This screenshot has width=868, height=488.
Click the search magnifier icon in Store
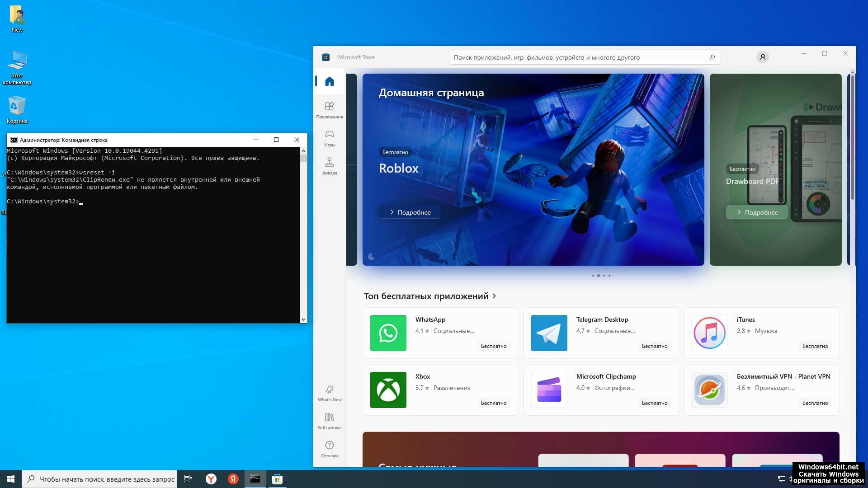(x=712, y=57)
